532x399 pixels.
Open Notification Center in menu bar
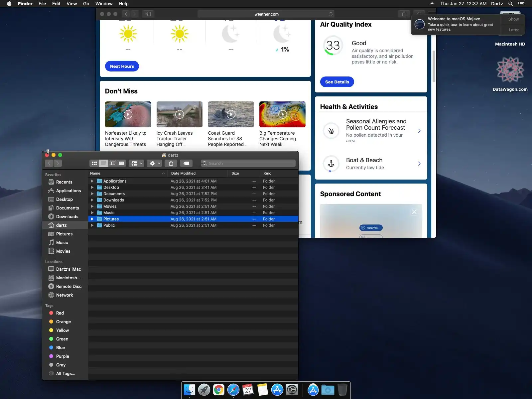pyautogui.click(x=521, y=4)
